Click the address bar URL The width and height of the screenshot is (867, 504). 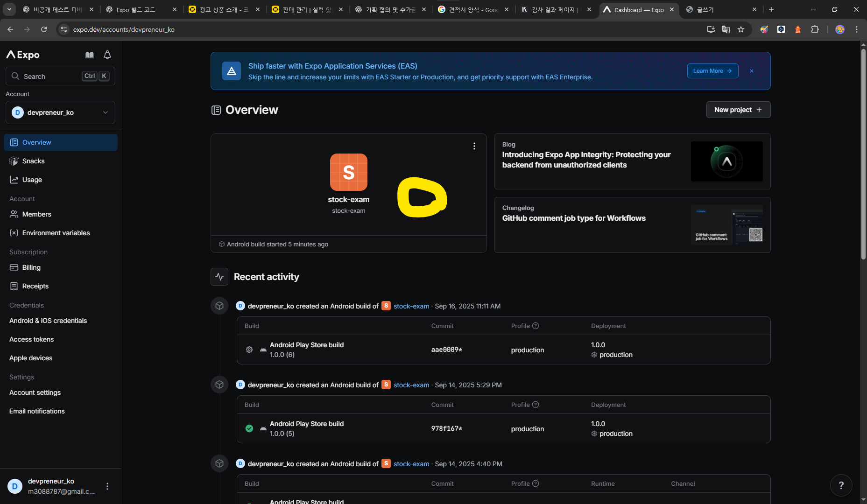coord(124,29)
